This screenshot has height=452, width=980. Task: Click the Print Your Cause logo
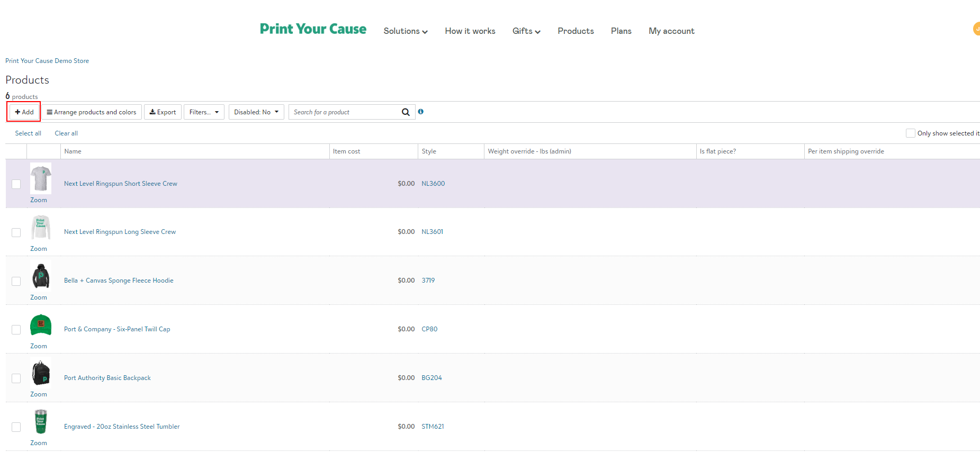(313, 29)
